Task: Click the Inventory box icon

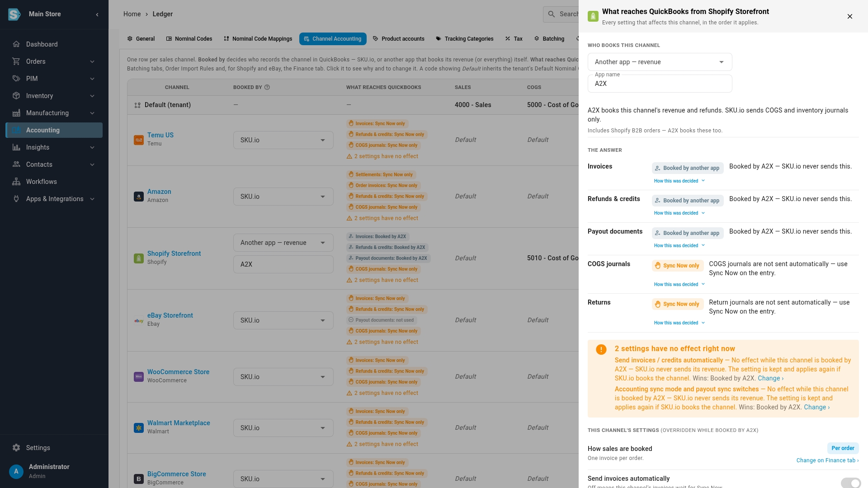Action: pyautogui.click(x=16, y=96)
